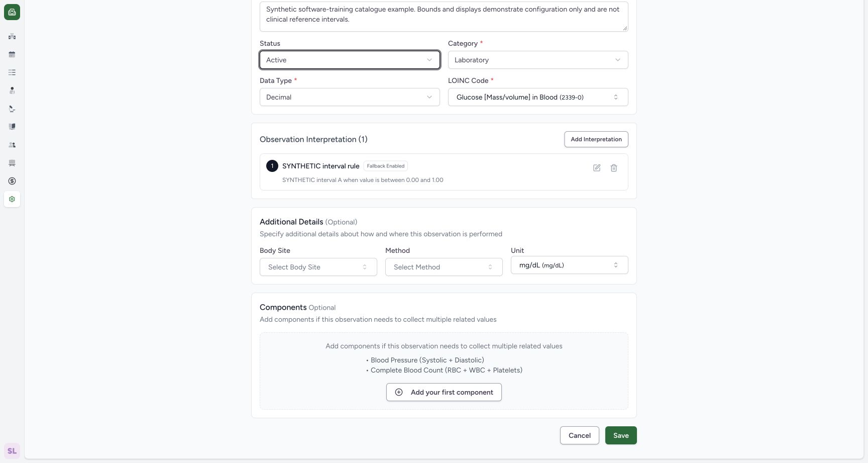Image resolution: width=868 pixels, height=463 pixels.
Task: Click the Fallback Enabled badge
Action: click(x=386, y=166)
